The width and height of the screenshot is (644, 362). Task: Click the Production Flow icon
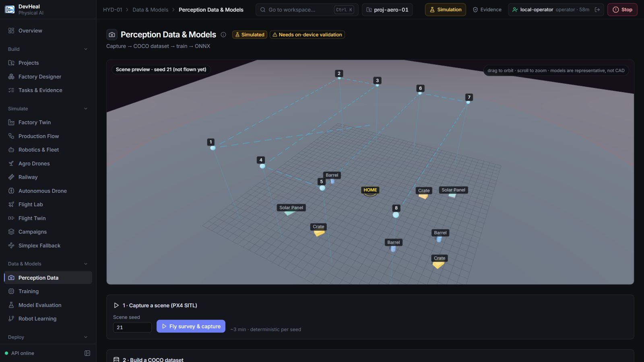[11, 136]
